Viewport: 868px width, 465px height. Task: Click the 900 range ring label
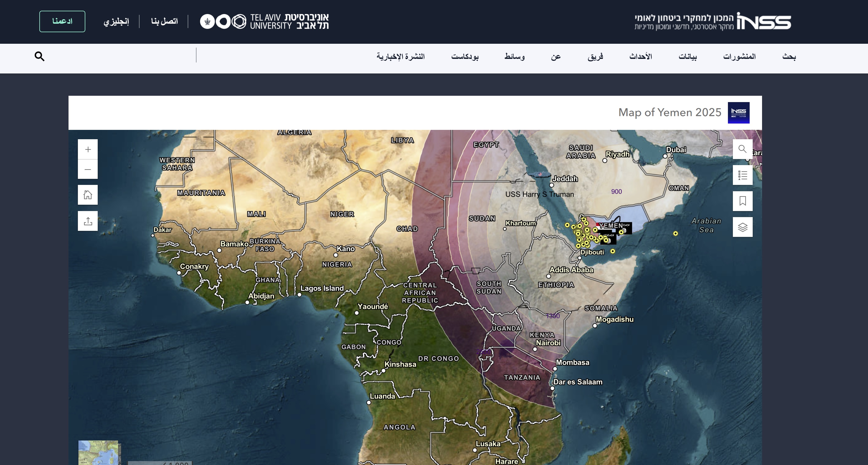[616, 192]
